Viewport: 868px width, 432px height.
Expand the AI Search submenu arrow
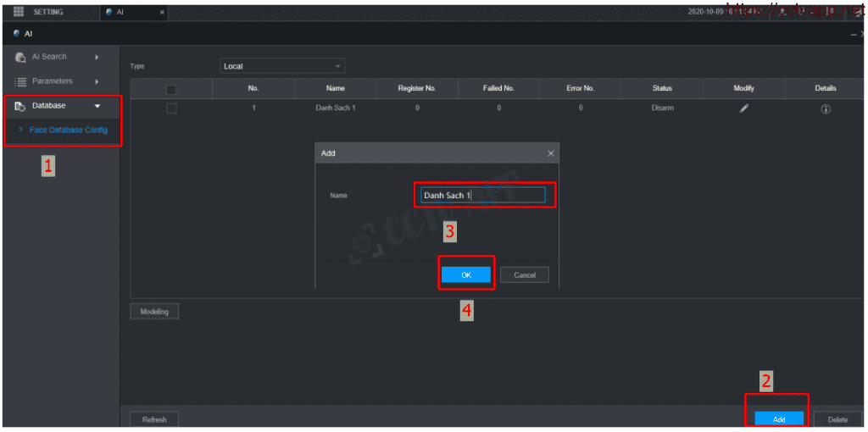[x=97, y=58]
